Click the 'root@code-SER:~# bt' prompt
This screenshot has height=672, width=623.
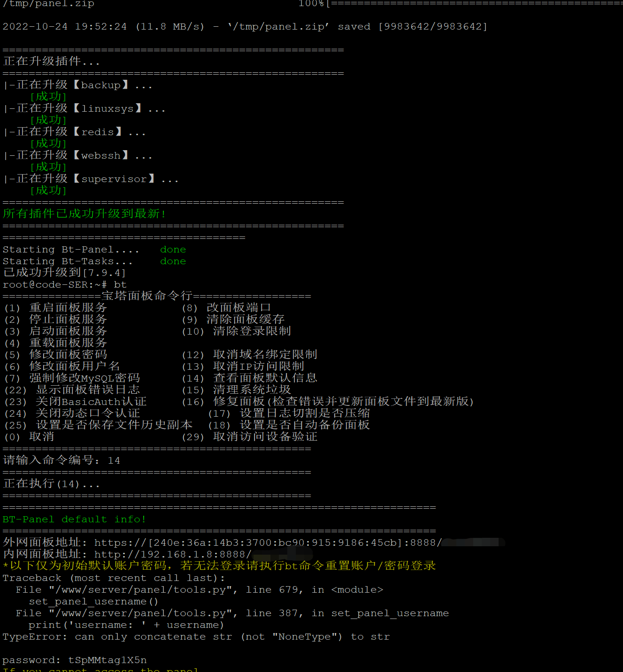(64, 285)
